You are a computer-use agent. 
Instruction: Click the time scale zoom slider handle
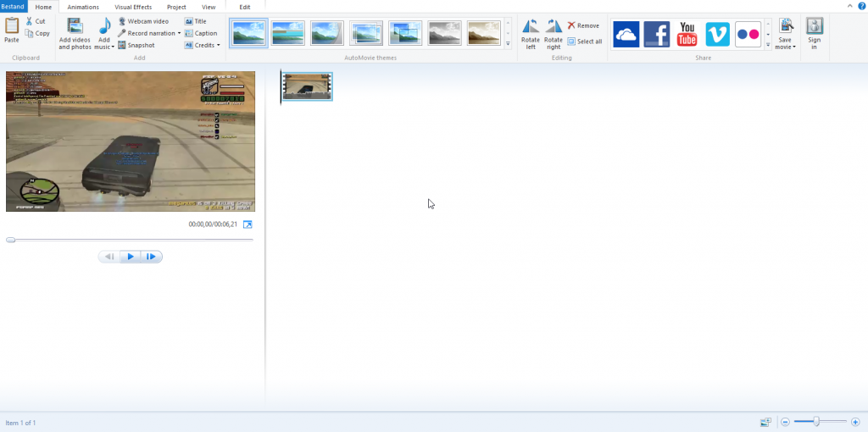click(x=816, y=422)
